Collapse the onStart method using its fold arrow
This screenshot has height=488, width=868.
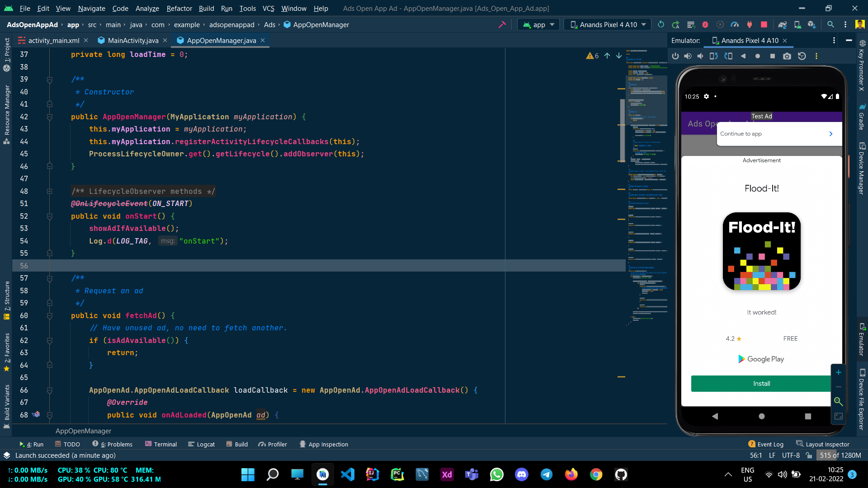(50, 216)
